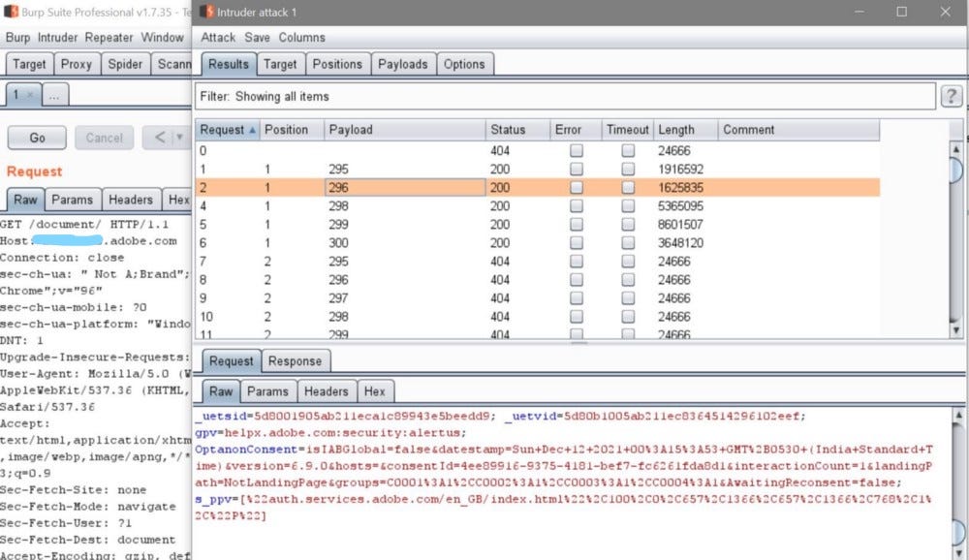Image resolution: width=969 pixels, height=560 pixels.
Task: Sort by the Position column header
Action: [x=293, y=130]
